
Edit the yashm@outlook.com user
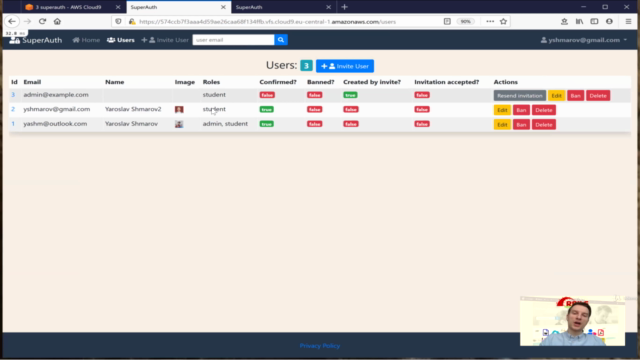point(502,124)
